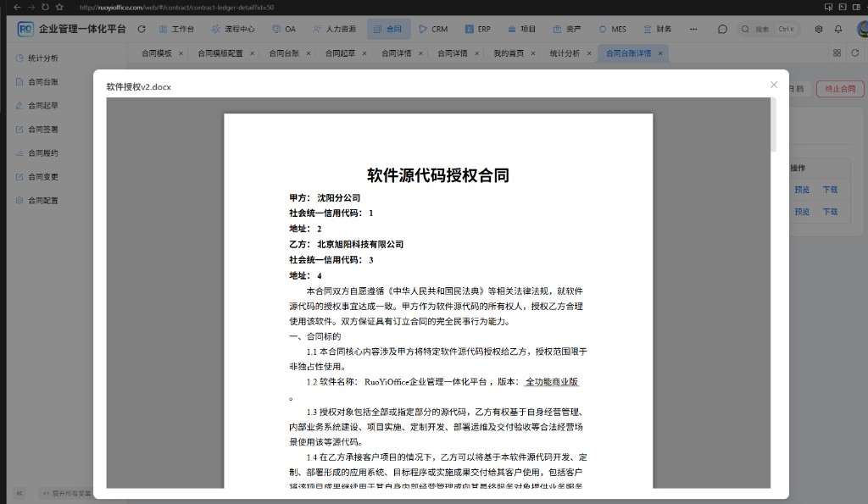Click the browser bookmark star icon

[x=59, y=7]
